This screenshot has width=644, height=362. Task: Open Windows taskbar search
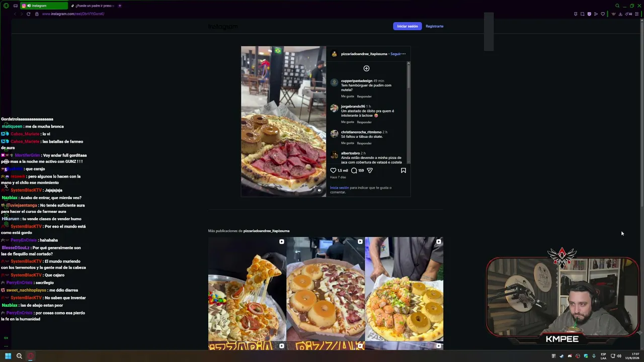(x=19, y=356)
